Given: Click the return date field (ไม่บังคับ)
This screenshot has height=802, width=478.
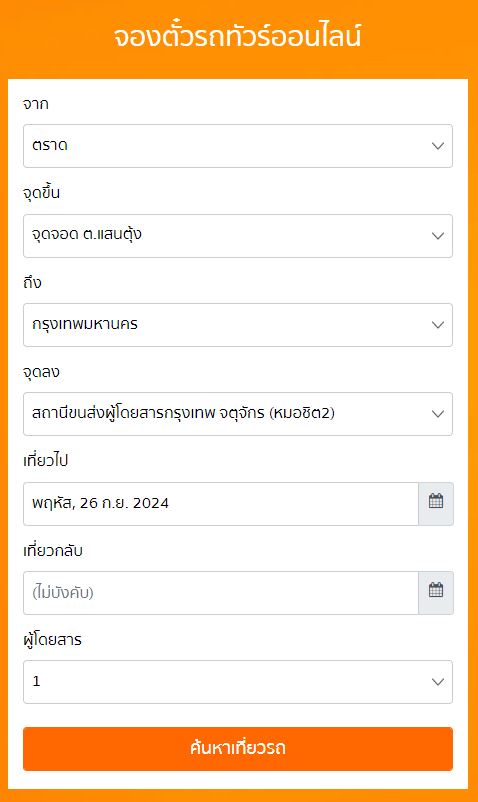Looking at the screenshot, I should [221, 592].
